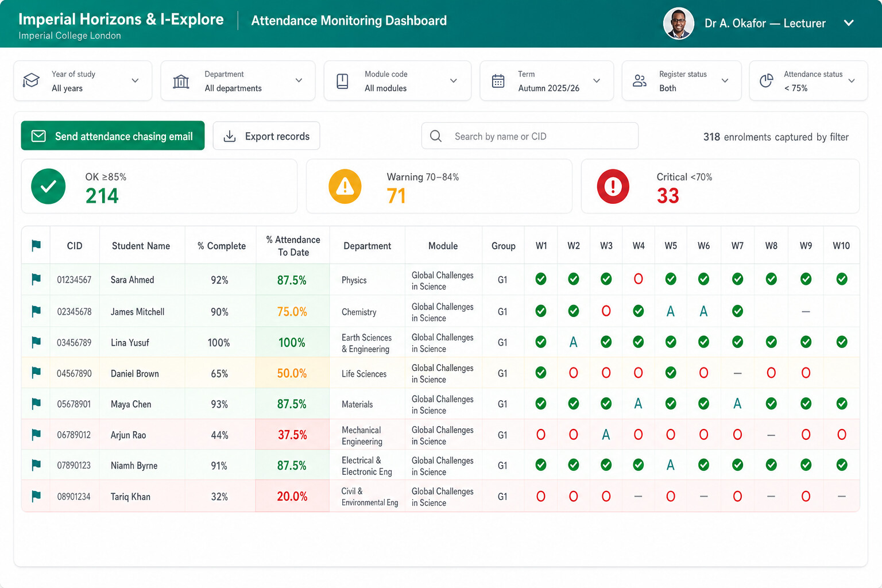Click the Critical count 33

click(668, 196)
